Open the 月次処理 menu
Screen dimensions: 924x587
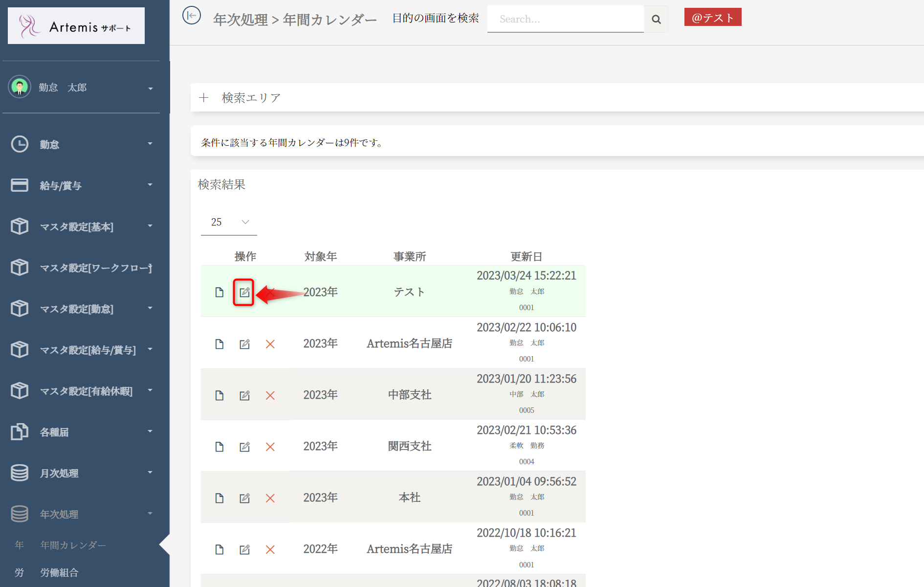(81, 473)
